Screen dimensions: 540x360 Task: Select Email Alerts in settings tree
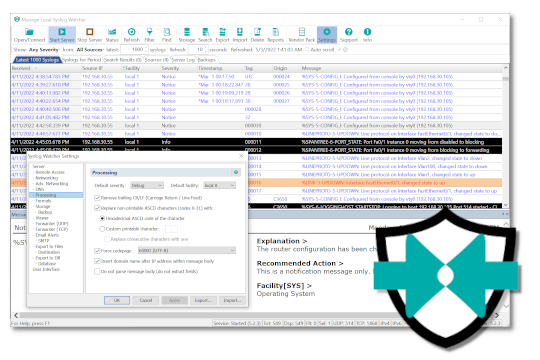pyautogui.click(x=47, y=235)
